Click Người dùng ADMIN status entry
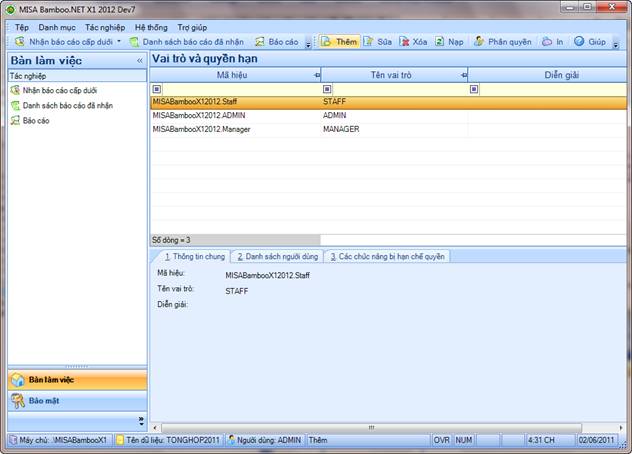632x454 pixels. [265, 440]
